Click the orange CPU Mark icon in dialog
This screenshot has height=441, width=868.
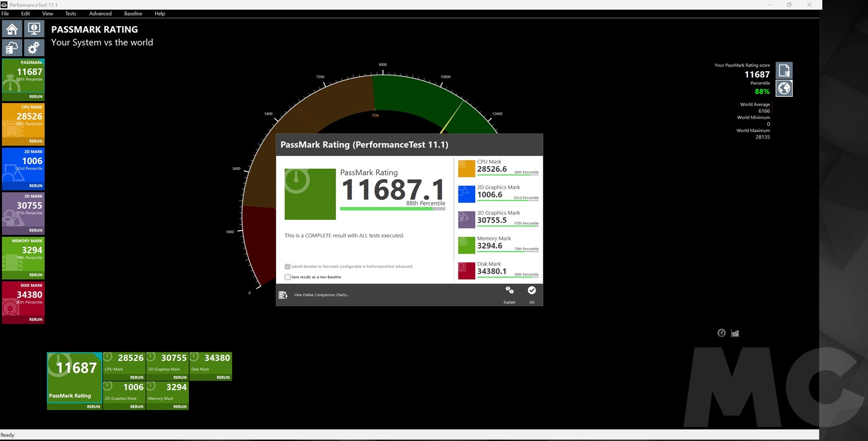(466, 168)
